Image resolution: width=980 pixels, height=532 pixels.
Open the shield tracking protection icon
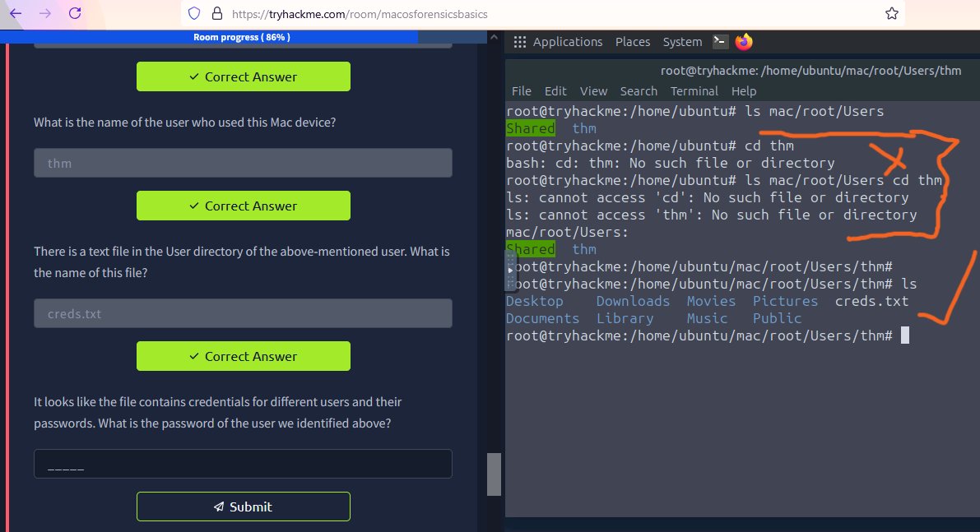pos(194,13)
